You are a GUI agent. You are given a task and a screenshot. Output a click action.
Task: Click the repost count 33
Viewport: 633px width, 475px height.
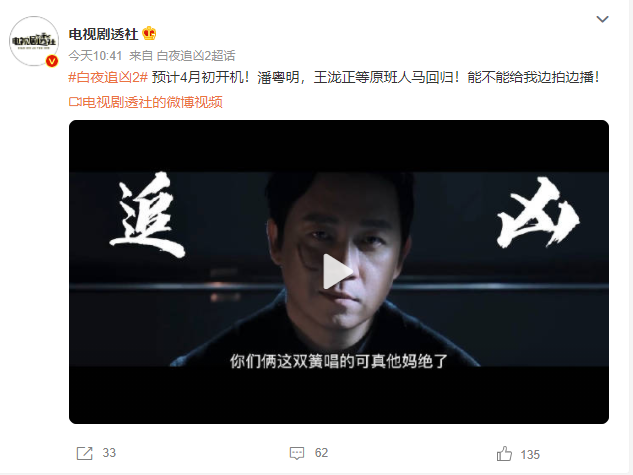click(109, 453)
